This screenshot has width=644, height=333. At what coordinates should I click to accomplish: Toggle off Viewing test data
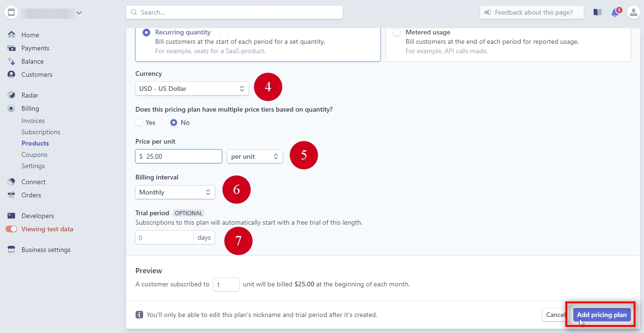click(10, 229)
